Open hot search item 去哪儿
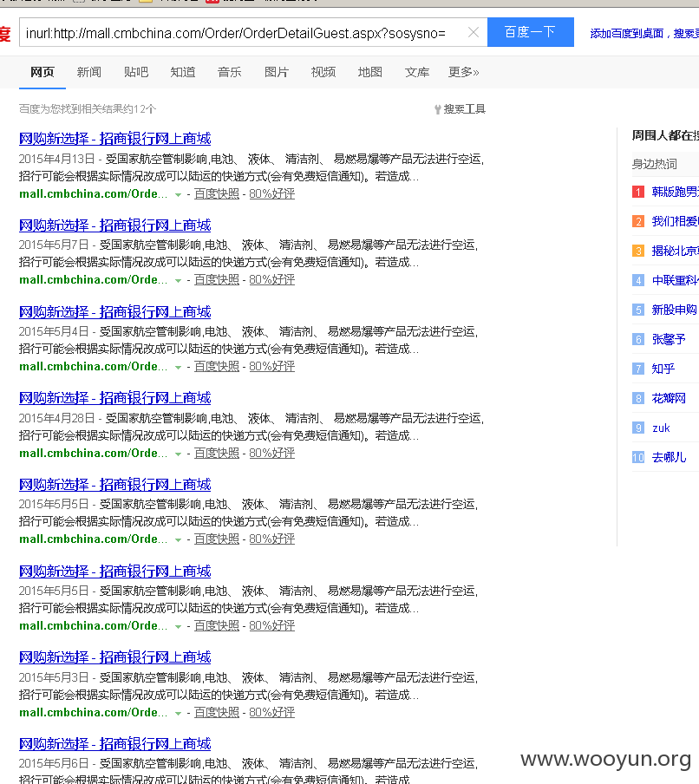The height and width of the screenshot is (784, 699). click(x=669, y=458)
